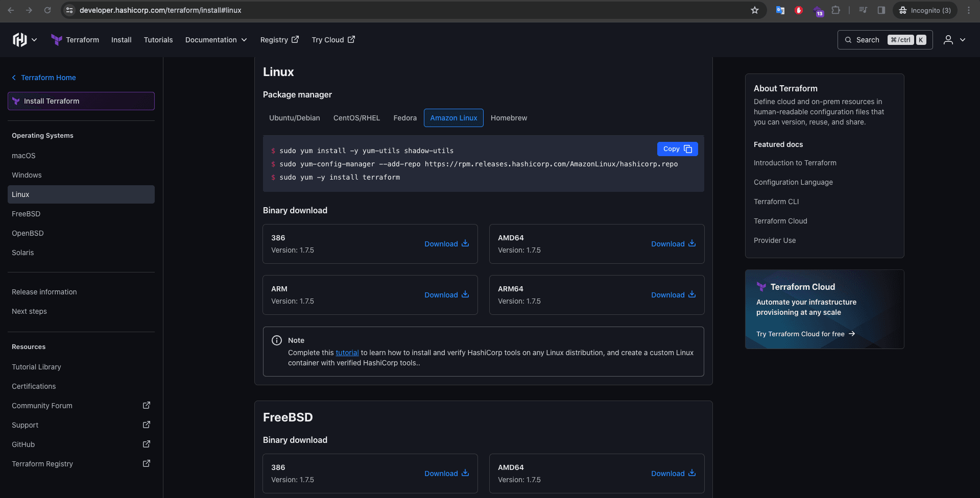Open the Terraform product home link
Viewport: 980px width, 498px height.
pos(75,40)
